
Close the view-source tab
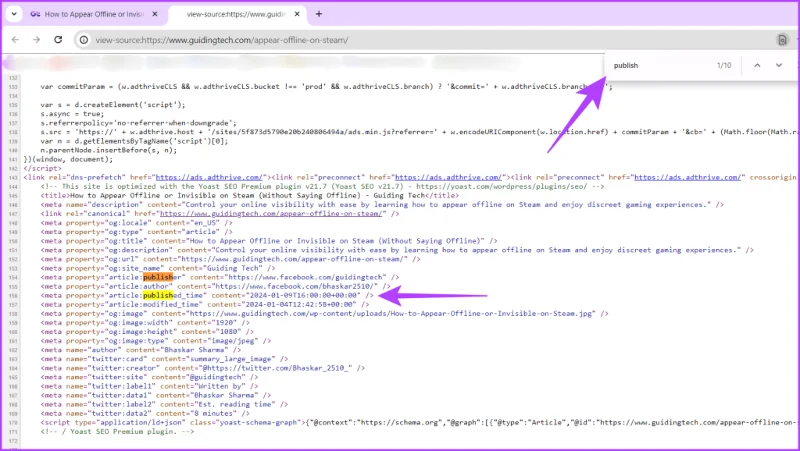coord(297,14)
